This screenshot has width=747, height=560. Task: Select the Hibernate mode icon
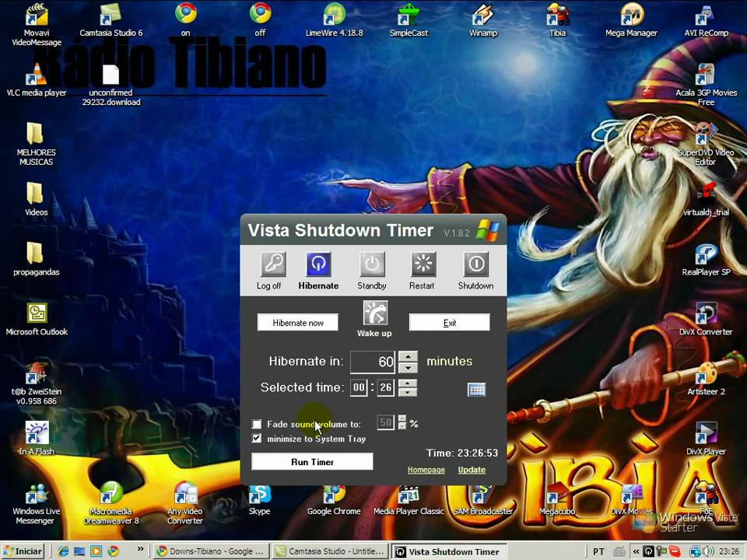[319, 264]
